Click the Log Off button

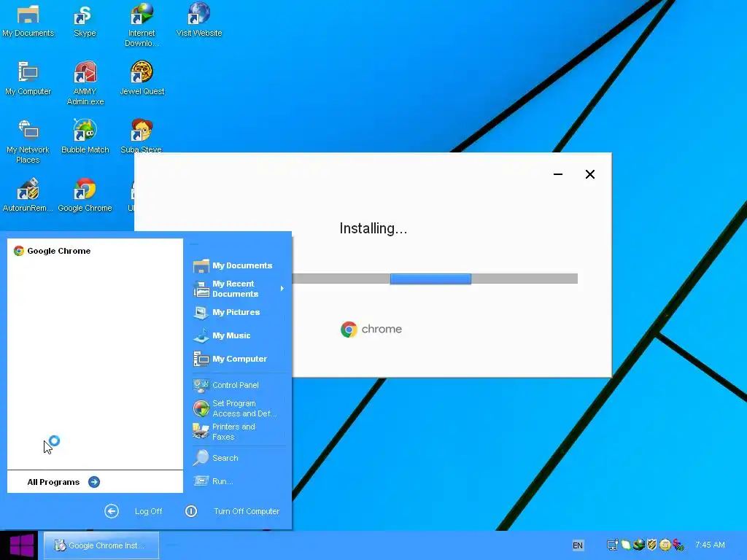click(x=133, y=511)
